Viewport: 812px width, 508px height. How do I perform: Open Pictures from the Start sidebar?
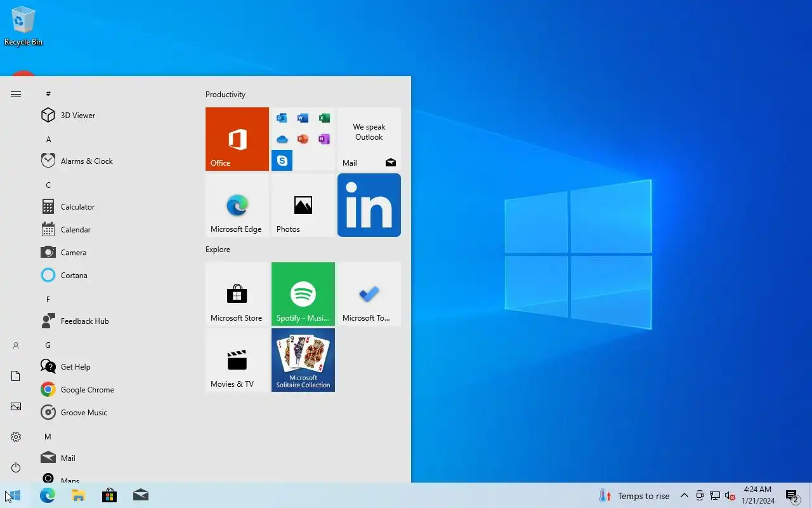click(16, 406)
